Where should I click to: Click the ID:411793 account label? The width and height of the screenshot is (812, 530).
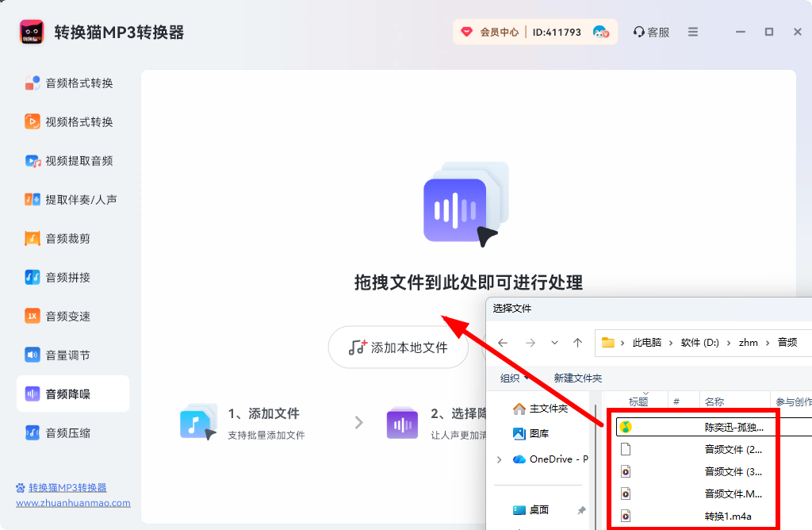pyautogui.click(x=557, y=32)
